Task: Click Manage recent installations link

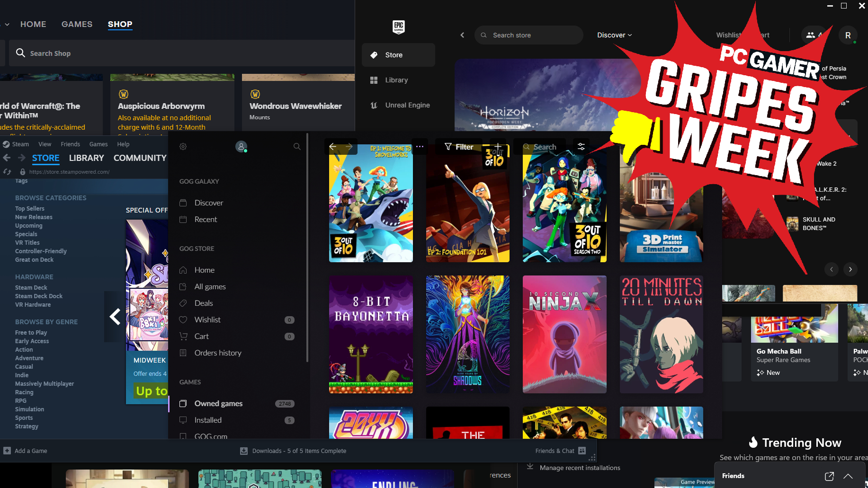Action: pyautogui.click(x=580, y=468)
